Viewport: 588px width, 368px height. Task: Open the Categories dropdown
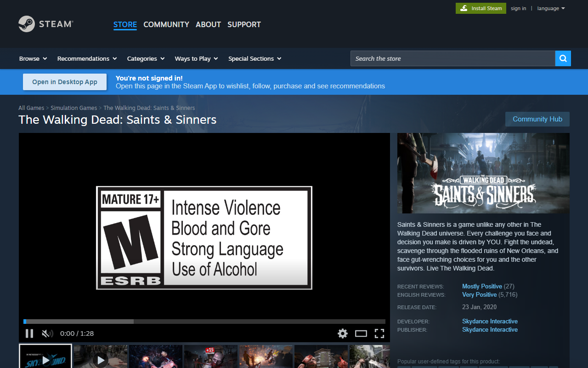[x=146, y=58]
